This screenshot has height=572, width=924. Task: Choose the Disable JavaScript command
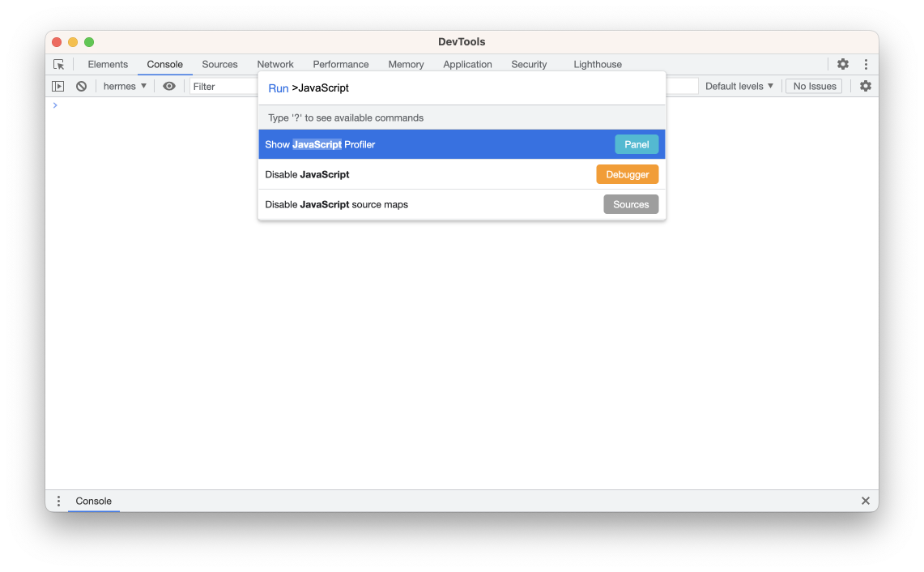tap(462, 174)
